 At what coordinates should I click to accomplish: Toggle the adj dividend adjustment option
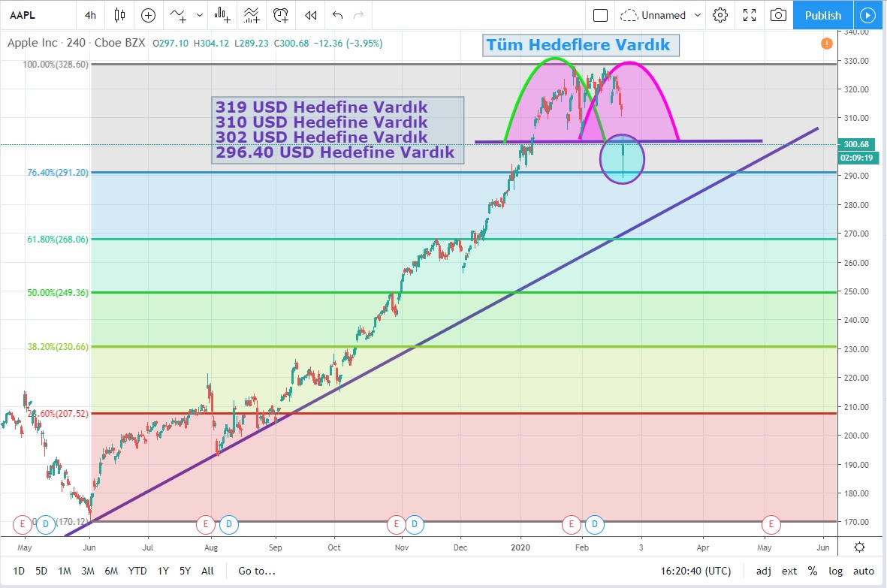[764, 571]
